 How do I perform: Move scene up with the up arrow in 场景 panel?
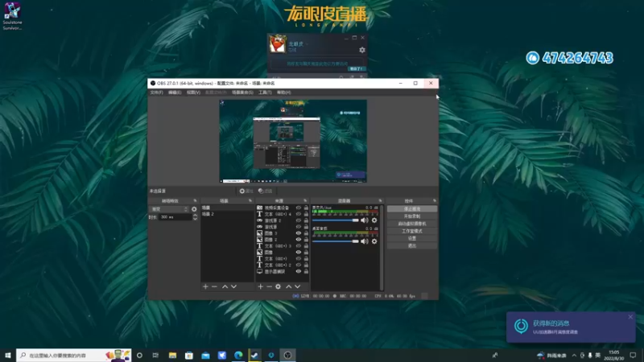coord(225,286)
